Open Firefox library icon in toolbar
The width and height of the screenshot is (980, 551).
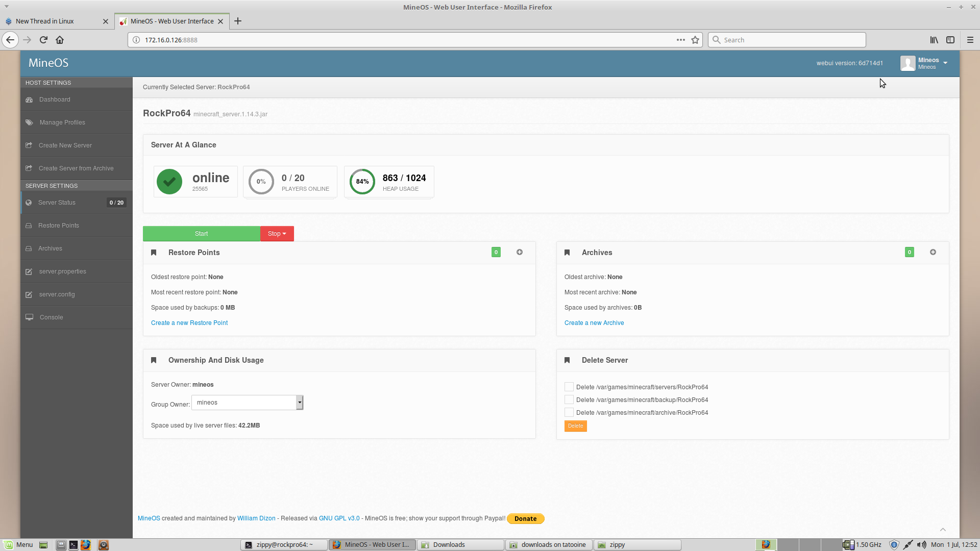(x=934, y=40)
